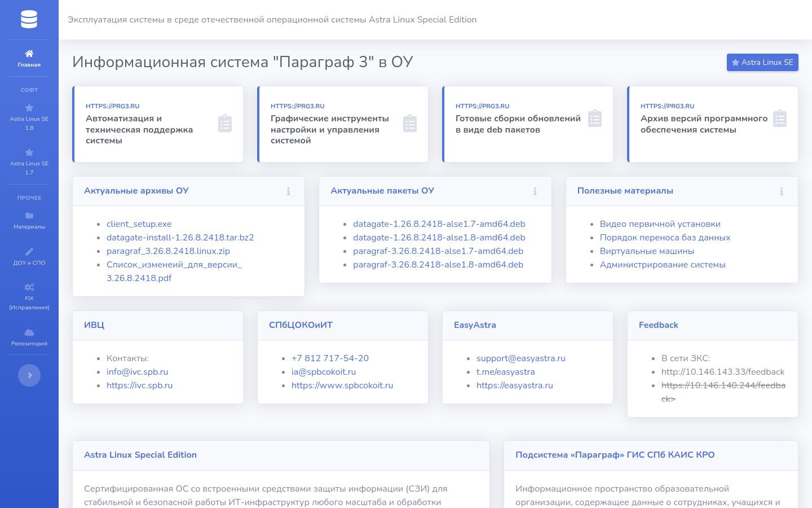
Task: Open https://easyastra.ru link
Action: pyautogui.click(x=515, y=386)
